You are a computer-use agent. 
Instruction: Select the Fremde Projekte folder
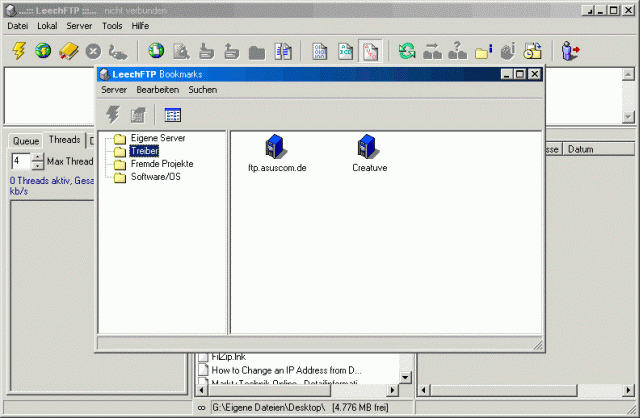pos(162,164)
